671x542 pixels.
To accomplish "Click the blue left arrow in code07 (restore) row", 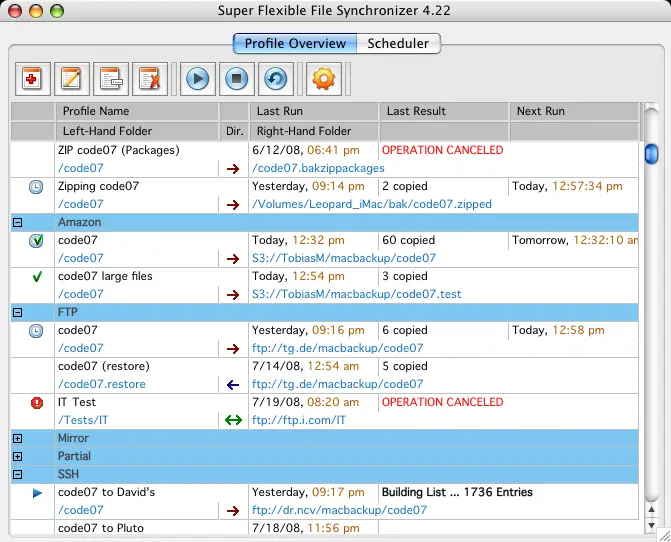I will click(x=233, y=385).
